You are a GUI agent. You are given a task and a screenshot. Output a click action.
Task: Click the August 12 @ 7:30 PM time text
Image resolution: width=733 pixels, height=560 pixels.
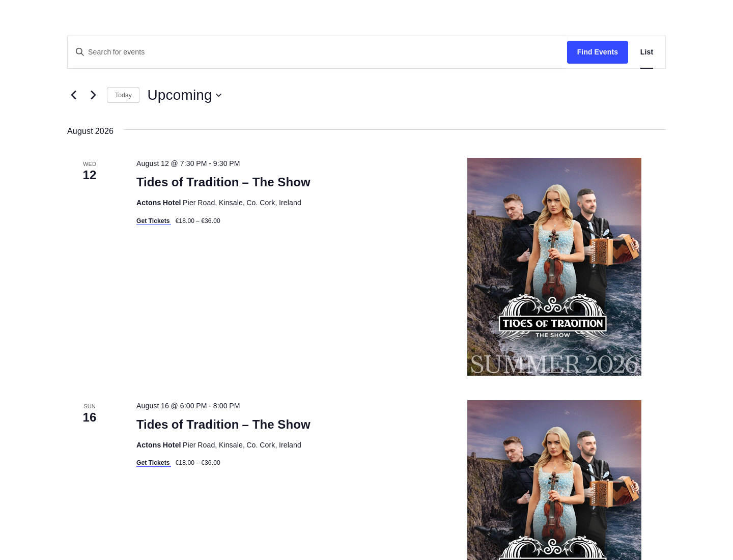(x=188, y=163)
